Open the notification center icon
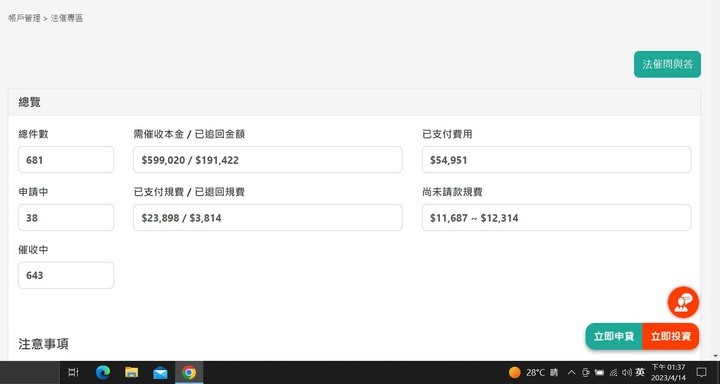 click(x=702, y=373)
